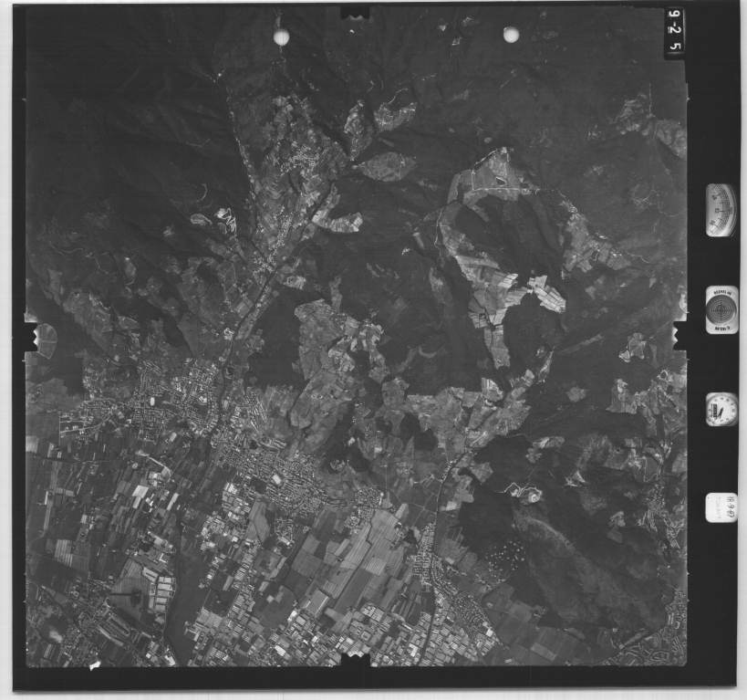Click the striped farm fields in the lower center

[356, 557]
